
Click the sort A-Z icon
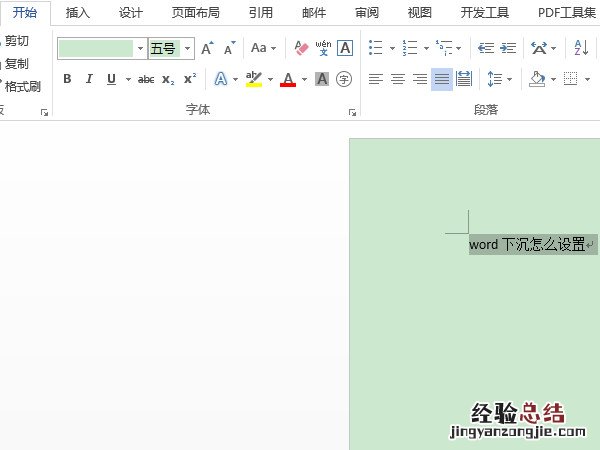[581, 48]
